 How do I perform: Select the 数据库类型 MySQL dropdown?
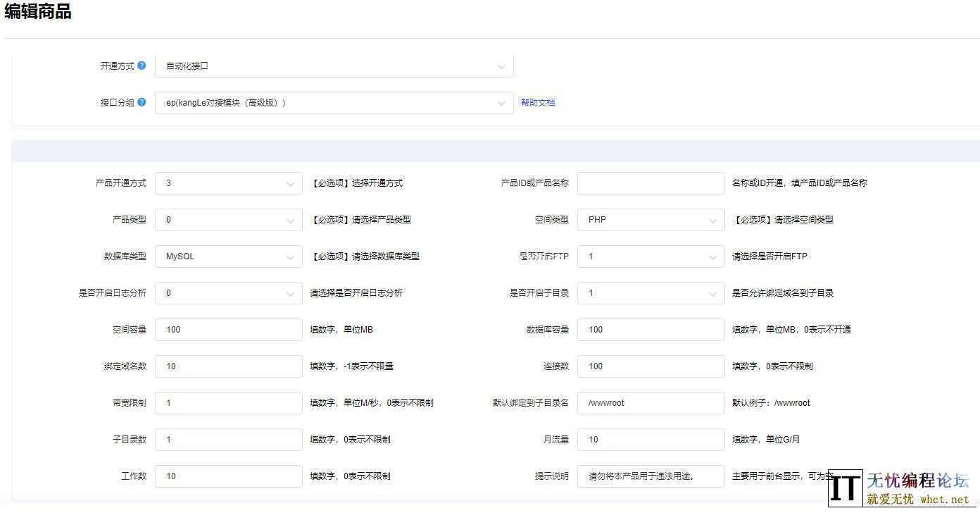coord(228,256)
